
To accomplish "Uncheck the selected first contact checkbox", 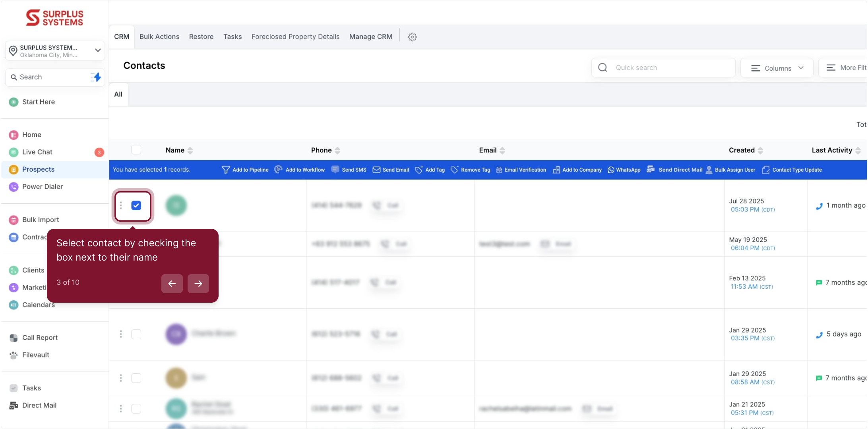I will 136,205.
